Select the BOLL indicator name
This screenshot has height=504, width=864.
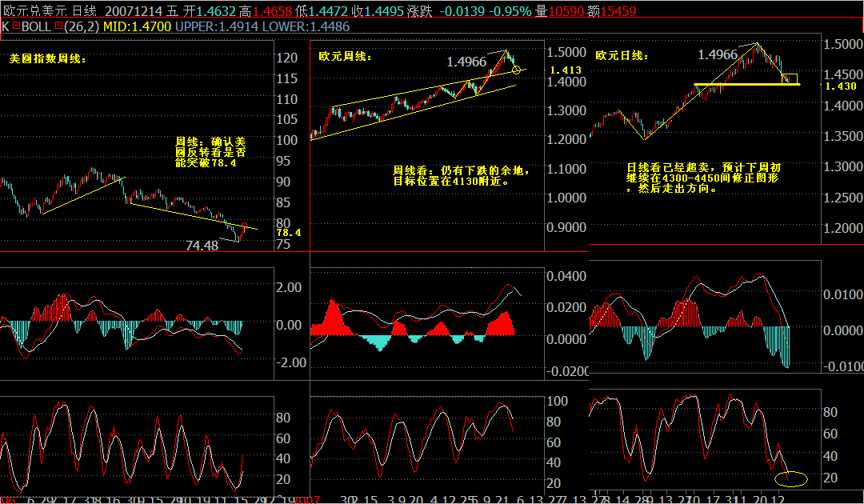click(x=36, y=26)
